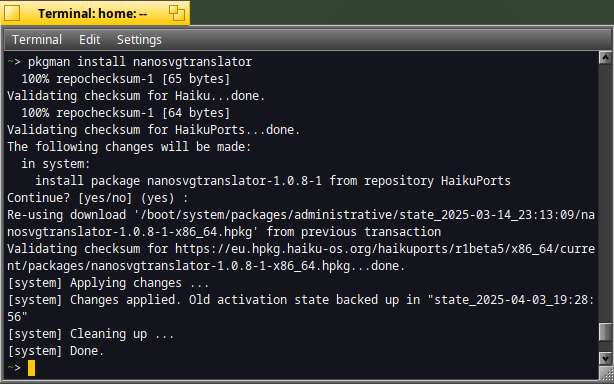The image size is (614, 384).
Task: Click the green '~>' prompt on the last line
Action: pyautogui.click(x=14, y=368)
